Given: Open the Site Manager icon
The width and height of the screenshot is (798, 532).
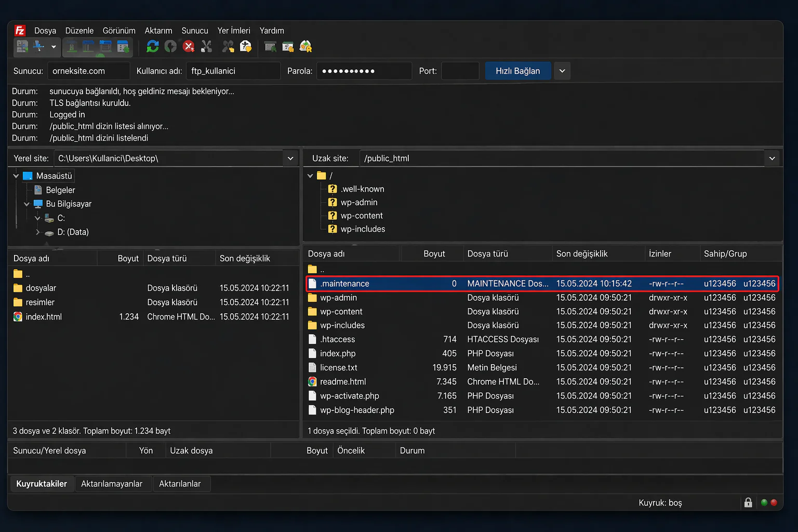Looking at the screenshot, I should point(22,47).
